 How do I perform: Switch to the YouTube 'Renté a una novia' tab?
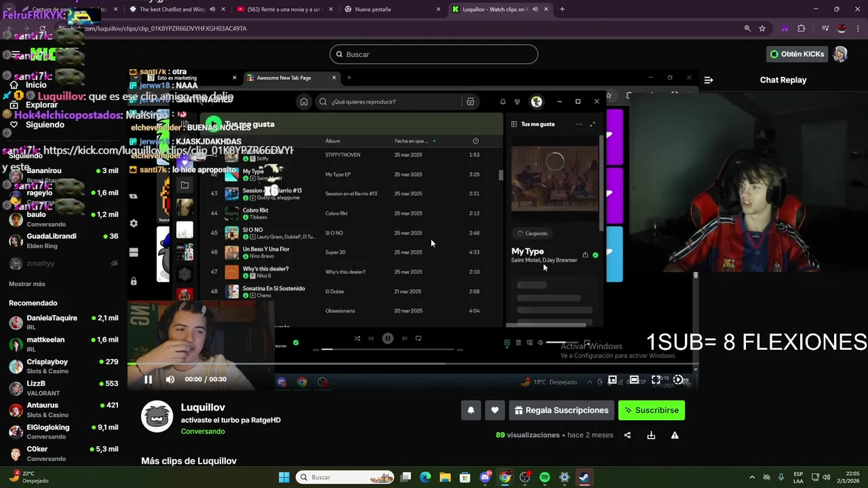[285, 9]
